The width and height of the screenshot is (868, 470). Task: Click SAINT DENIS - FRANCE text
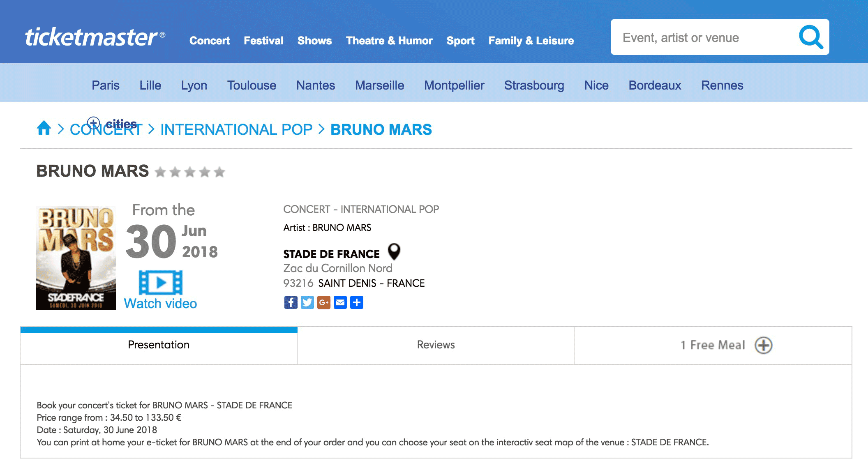click(x=372, y=283)
